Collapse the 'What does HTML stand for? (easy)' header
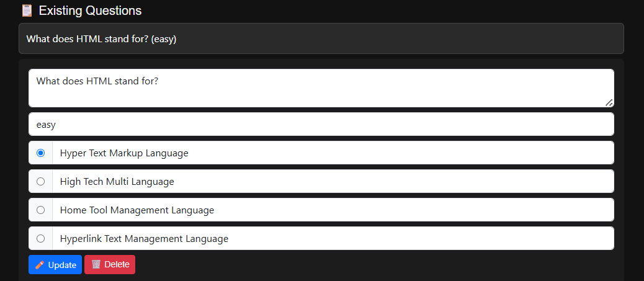The width and height of the screenshot is (644, 281). (321, 38)
